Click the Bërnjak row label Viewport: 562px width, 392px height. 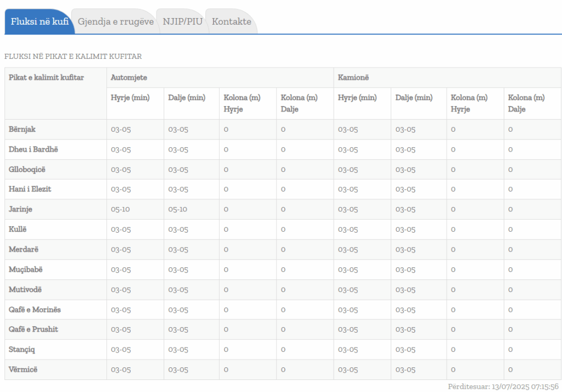pyautogui.click(x=22, y=130)
